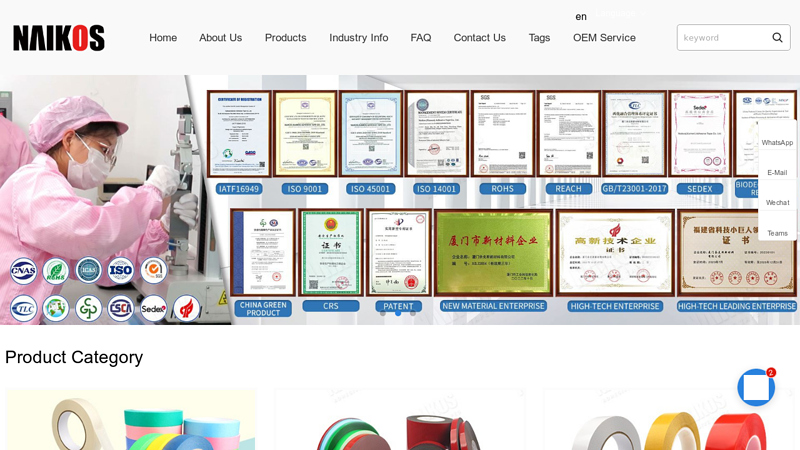
Task: Select the third carousel dot
Action: (413, 313)
